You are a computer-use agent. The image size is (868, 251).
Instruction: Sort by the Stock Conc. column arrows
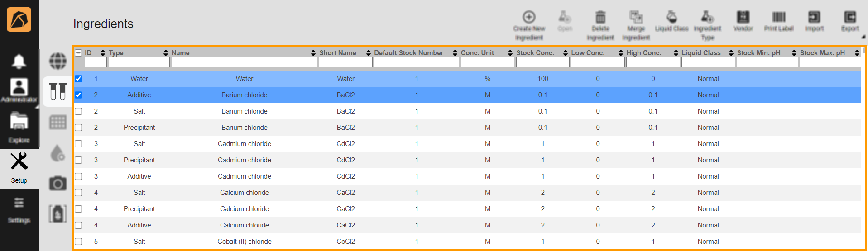point(566,53)
